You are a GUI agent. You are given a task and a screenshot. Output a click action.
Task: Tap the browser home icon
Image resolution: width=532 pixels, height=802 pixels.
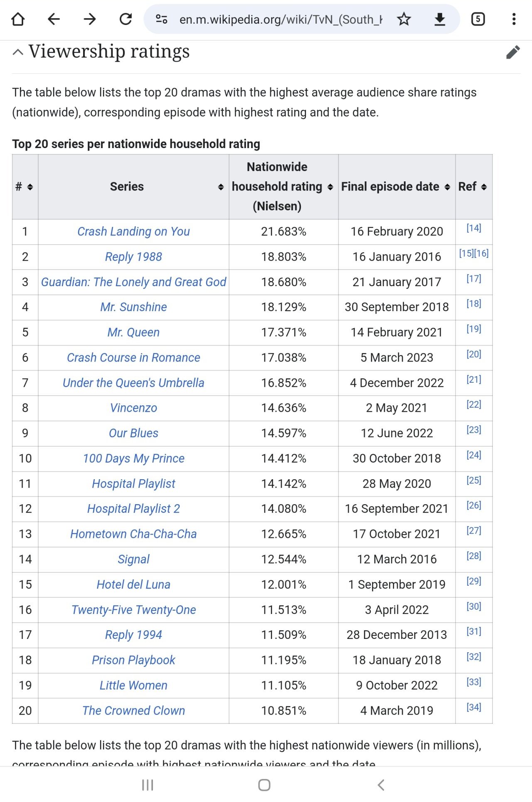pos(18,19)
